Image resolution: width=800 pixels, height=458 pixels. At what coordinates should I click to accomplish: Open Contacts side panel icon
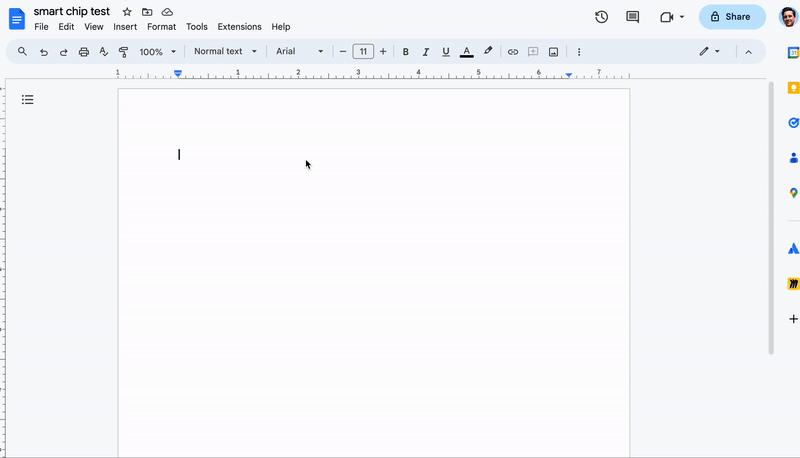(793, 158)
